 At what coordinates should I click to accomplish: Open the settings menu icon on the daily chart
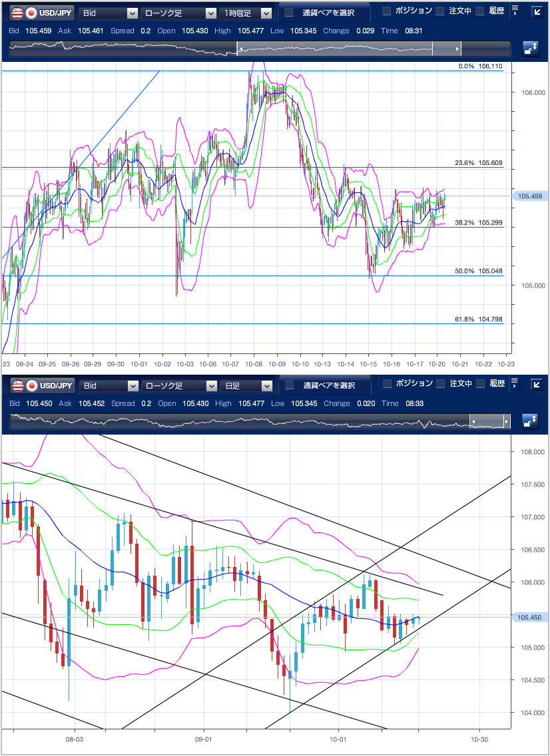click(x=515, y=384)
